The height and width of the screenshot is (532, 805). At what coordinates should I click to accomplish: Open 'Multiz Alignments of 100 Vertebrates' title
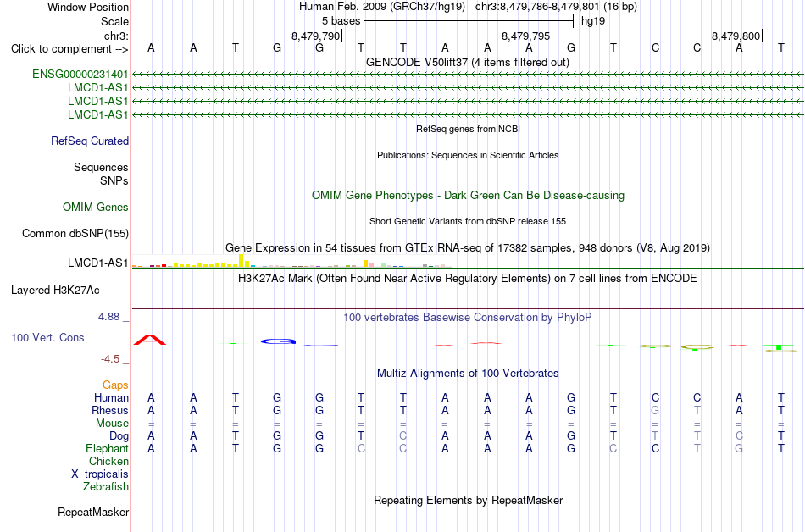coord(468,374)
